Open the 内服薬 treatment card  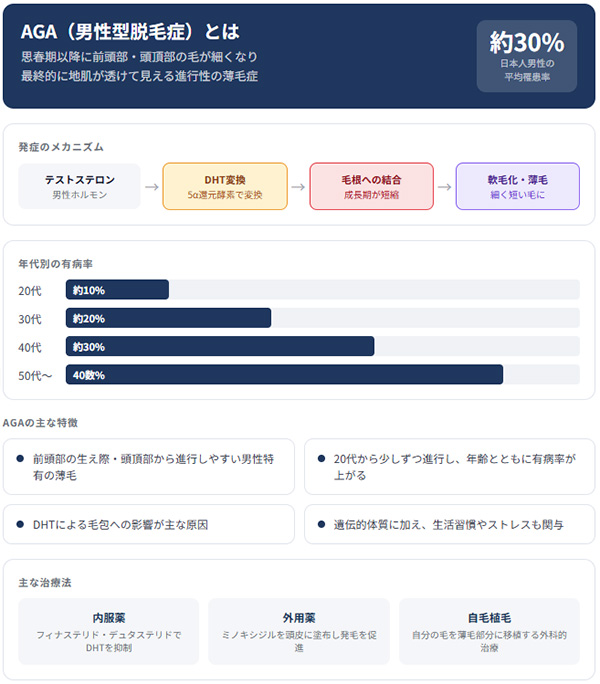[x=109, y=631]
